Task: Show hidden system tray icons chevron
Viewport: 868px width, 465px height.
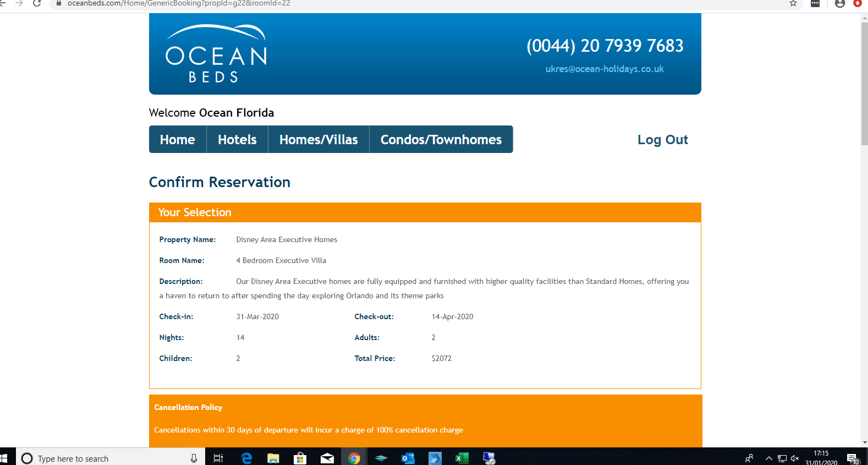Action: click(769, 458)
